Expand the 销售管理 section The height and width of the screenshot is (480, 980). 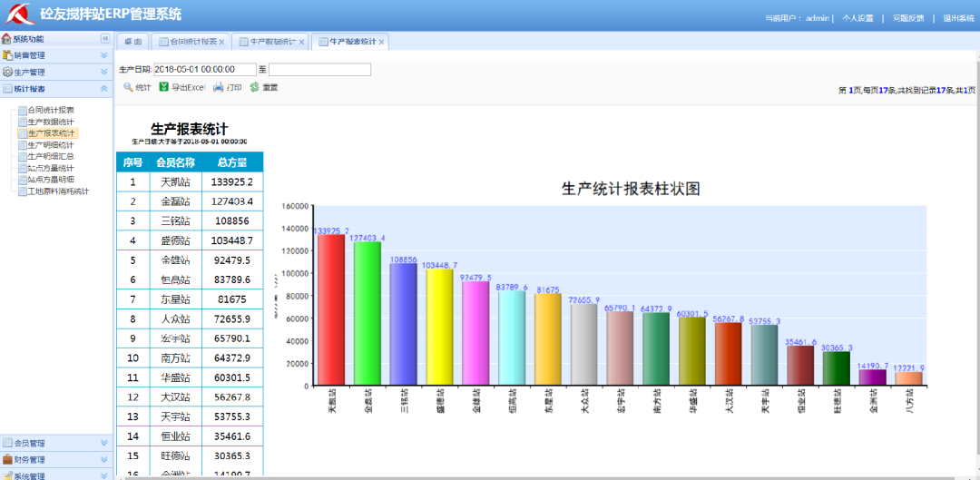pos(103,55)
